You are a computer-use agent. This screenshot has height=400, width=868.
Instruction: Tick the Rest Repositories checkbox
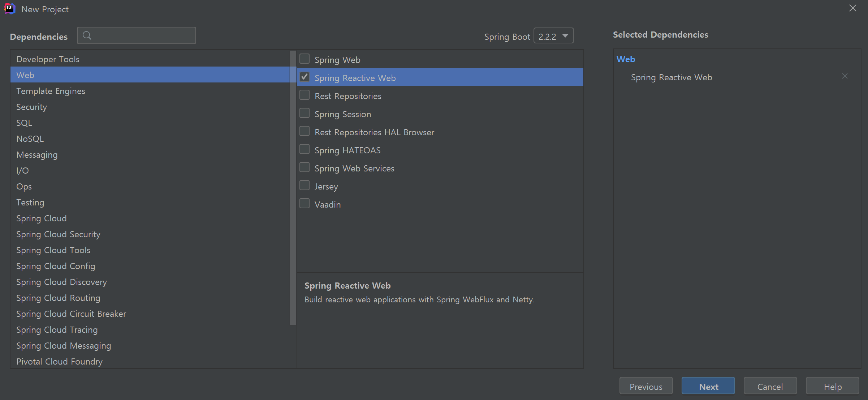click(x=305, y=95)
